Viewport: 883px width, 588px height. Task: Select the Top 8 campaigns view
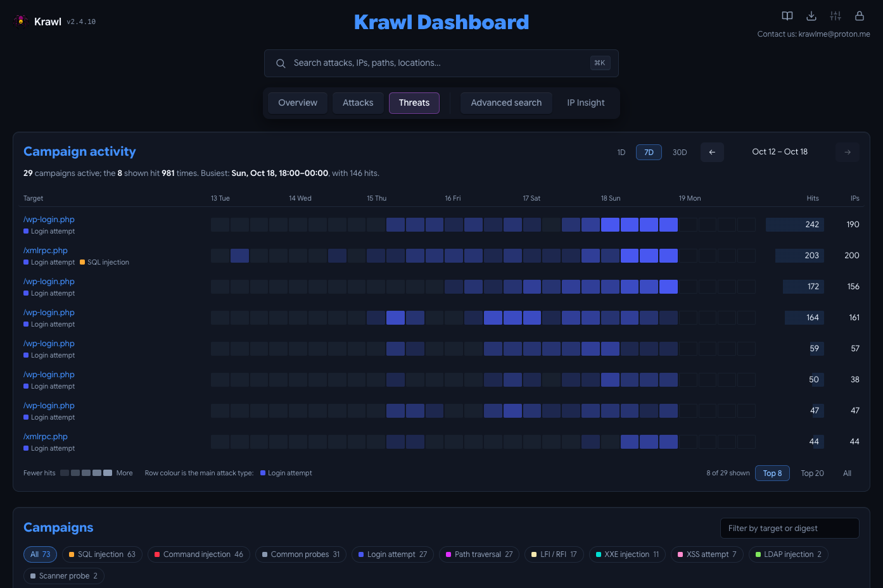pos(772,473)
